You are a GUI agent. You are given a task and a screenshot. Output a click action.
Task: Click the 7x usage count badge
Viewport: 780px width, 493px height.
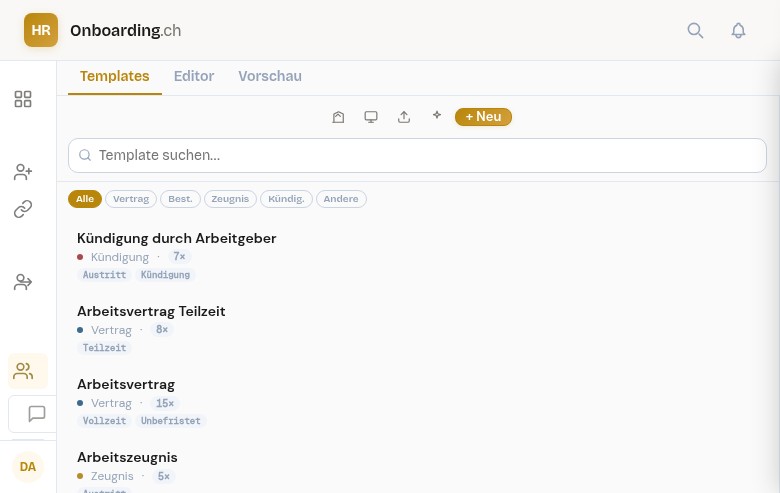pos(179,256)
